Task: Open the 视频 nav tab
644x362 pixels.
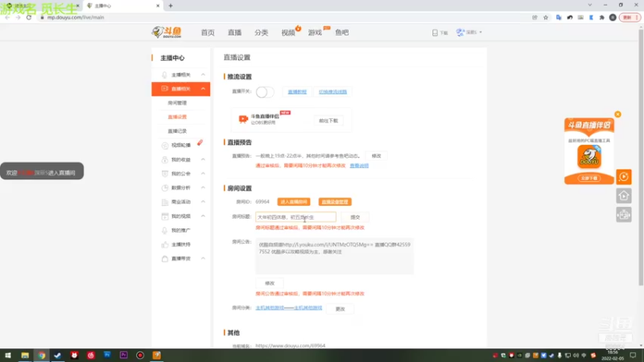Action: 288,32
